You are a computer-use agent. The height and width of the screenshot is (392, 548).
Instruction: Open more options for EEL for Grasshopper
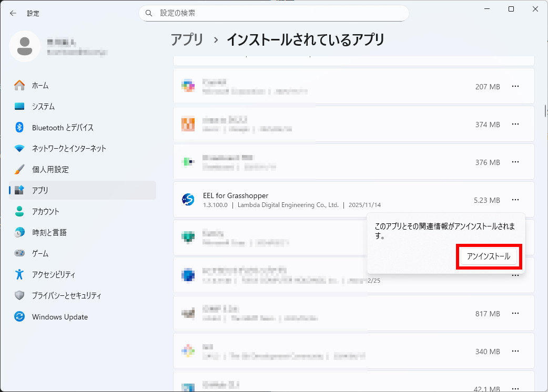click(515, 200)
